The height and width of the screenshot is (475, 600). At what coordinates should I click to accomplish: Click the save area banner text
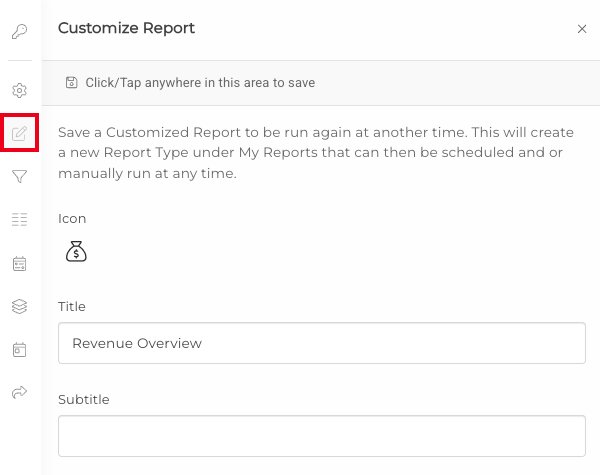pyautogui.click(x=200, y=83)
